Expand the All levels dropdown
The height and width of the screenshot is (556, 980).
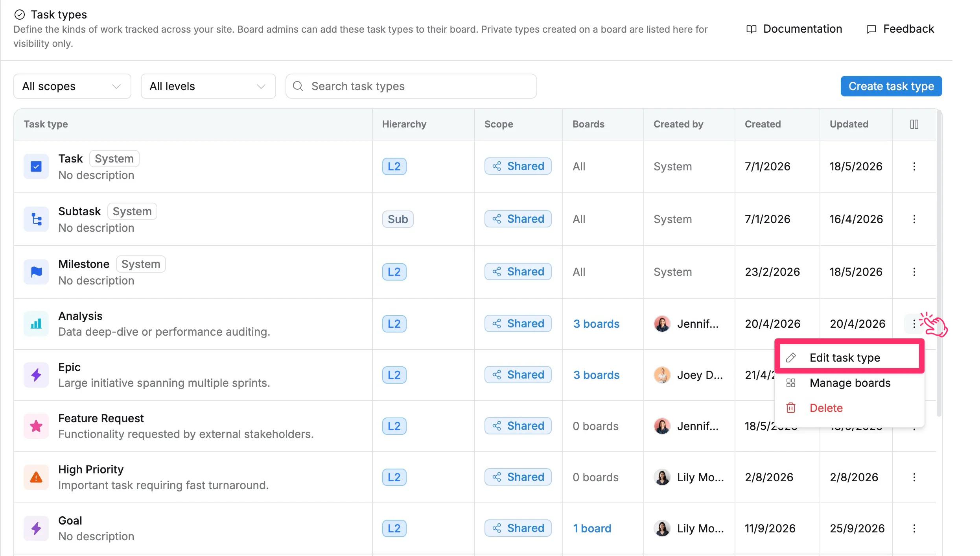coord(208,86)
